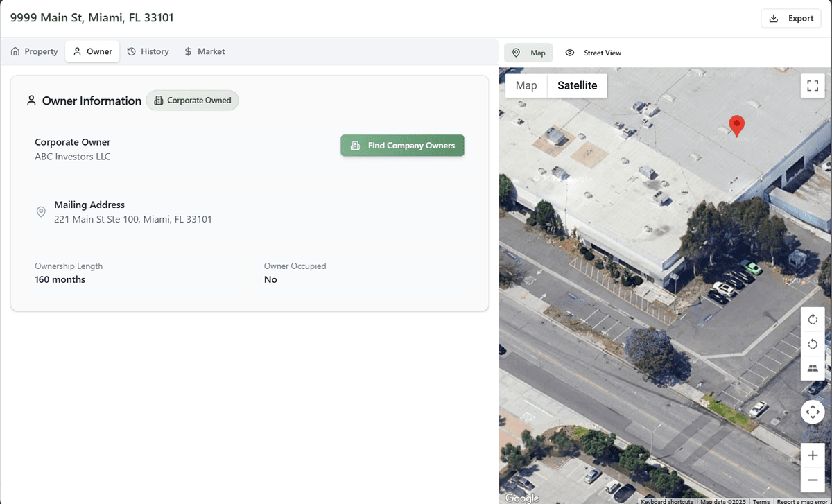Open the Export options

(790, 18)
